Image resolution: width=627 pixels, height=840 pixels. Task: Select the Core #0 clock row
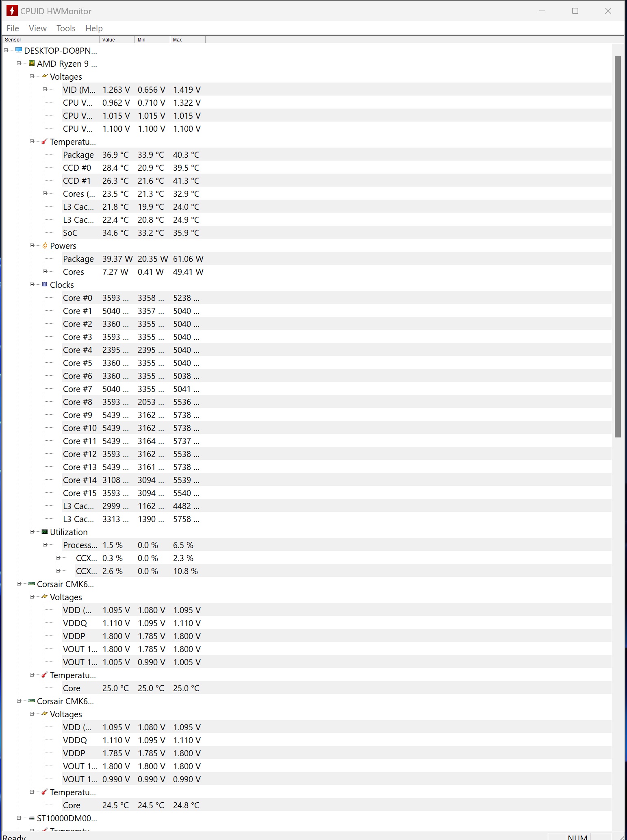(336, 298)
